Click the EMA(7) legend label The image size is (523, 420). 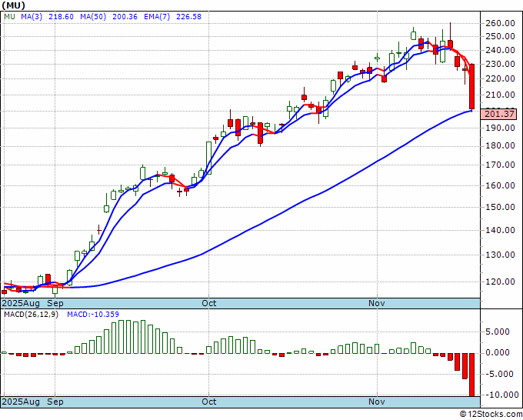157,17
